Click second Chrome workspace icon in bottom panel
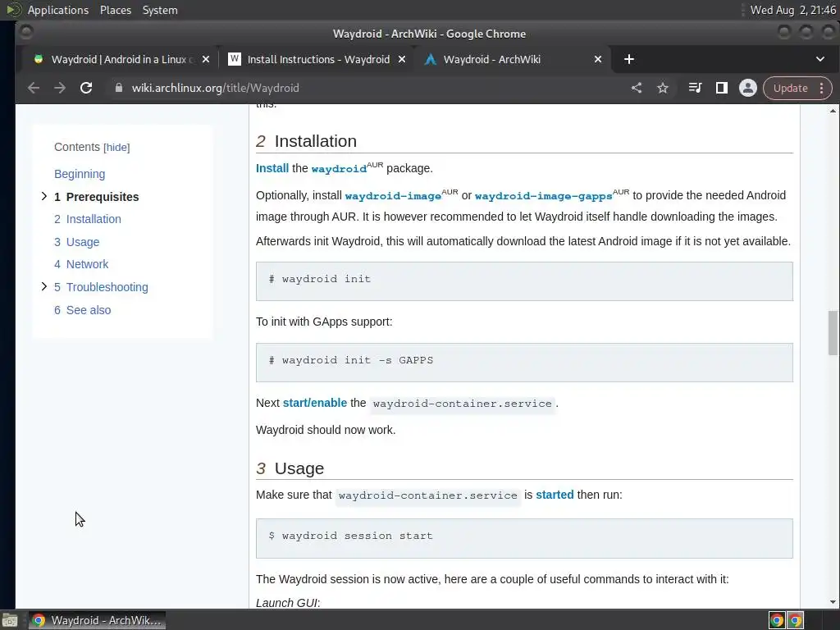840x630 pixels. (x=795, y=620)
